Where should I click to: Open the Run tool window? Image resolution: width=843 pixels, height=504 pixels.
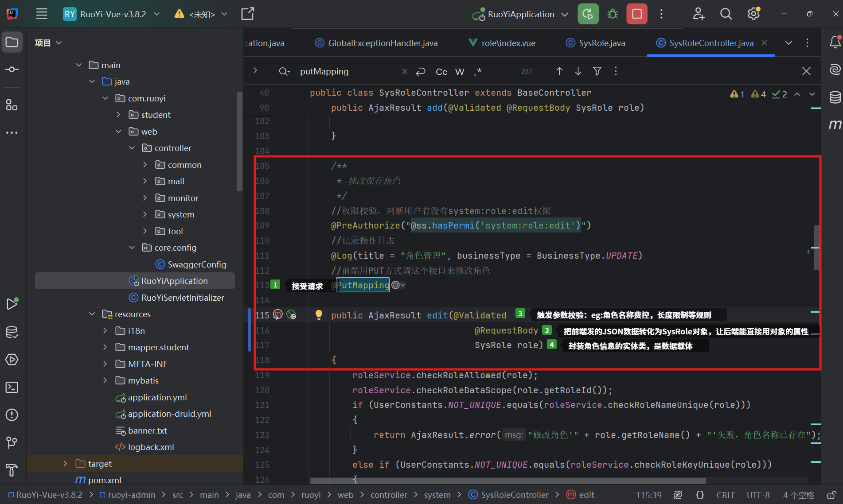pos(12,304)
